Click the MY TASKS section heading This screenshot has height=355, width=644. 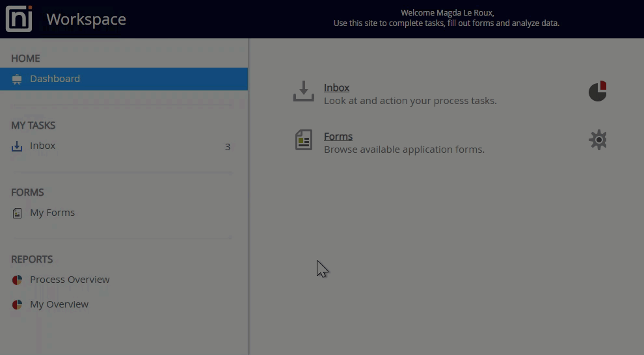coord(33,125)
